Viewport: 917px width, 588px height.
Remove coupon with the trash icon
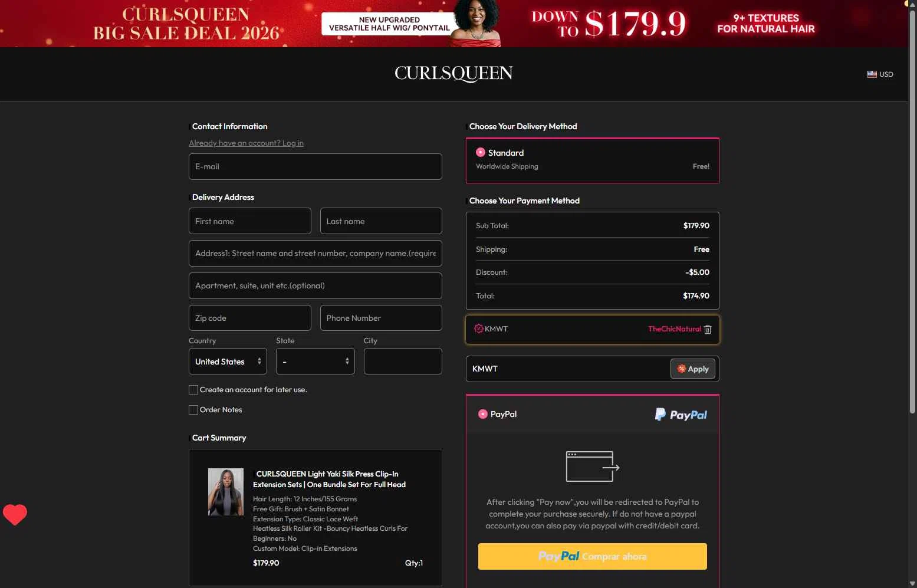[x=708, y=330]
